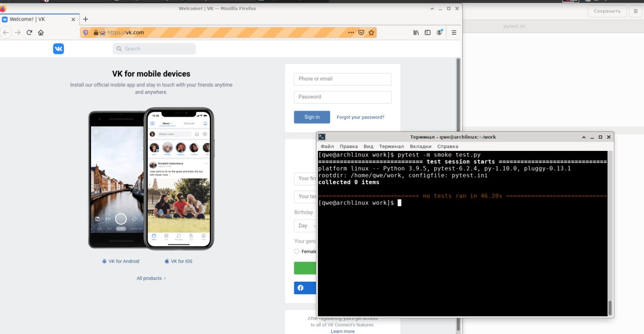Viewport: 644px width, 334px height.
Task: Open the Firefox account icon
Action: coord(440,32)
